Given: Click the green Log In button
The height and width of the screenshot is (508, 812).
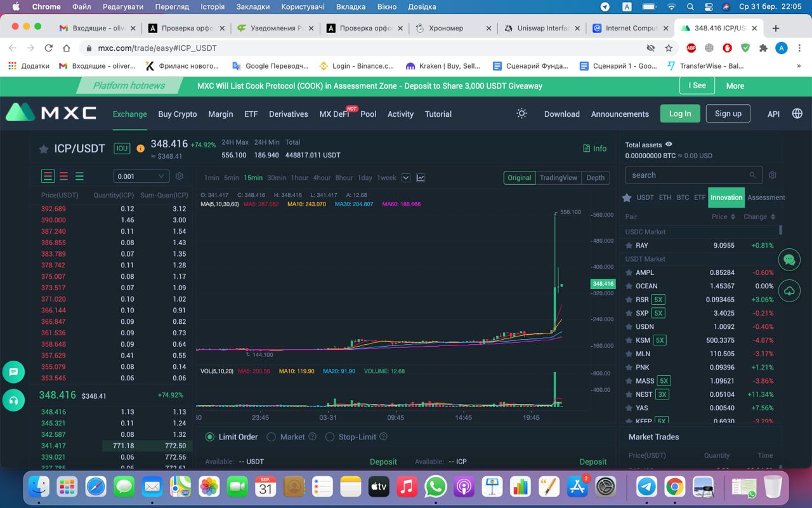Looking at the screenshot, I should click(680, 114).
